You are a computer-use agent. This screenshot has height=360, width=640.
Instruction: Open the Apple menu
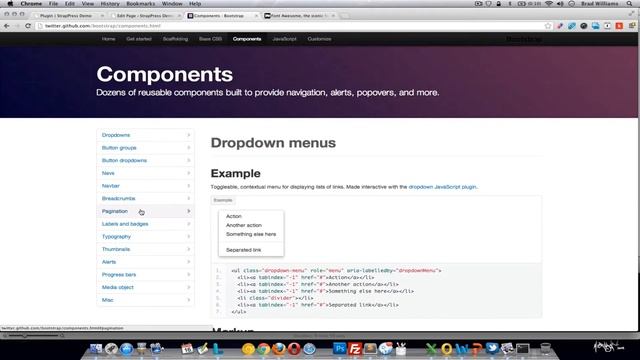tap(10, 4)
